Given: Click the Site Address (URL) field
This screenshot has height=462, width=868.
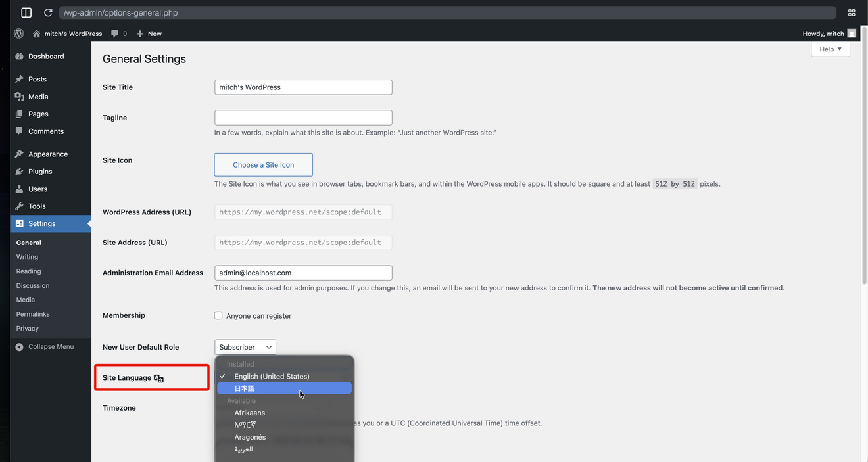Looking at the screenshot, I should point(303,243).
